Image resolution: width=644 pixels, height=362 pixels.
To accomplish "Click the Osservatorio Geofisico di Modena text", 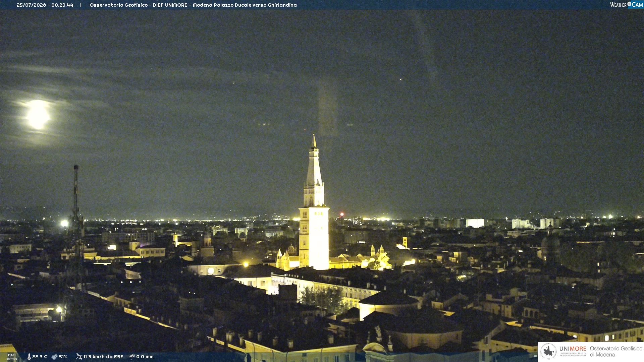I will 616,352.
